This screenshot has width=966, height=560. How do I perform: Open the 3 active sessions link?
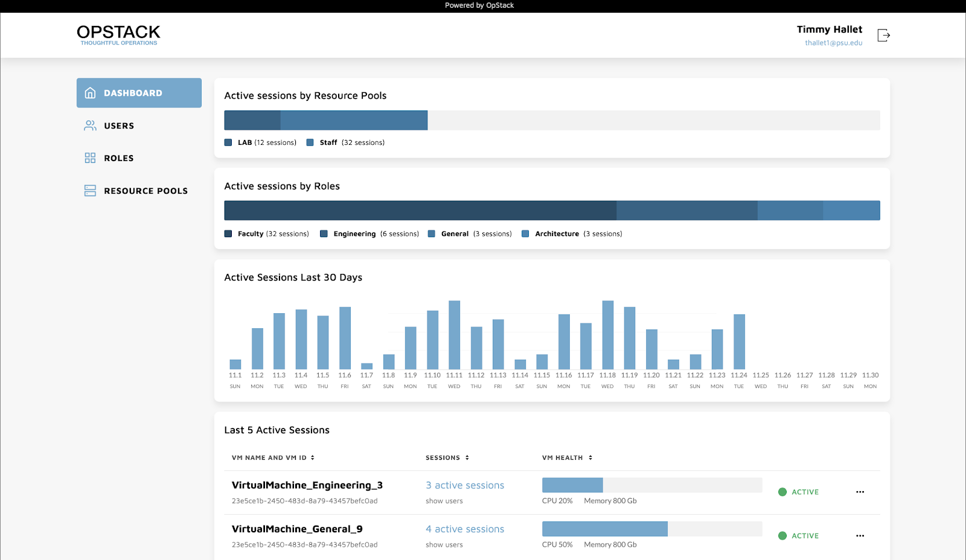[x=464, y=485]
